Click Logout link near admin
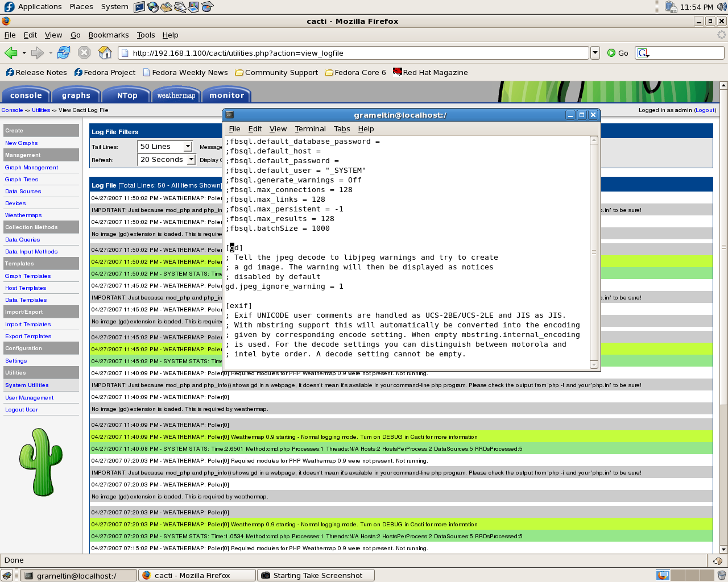728x582 pixels. point(705,110)
